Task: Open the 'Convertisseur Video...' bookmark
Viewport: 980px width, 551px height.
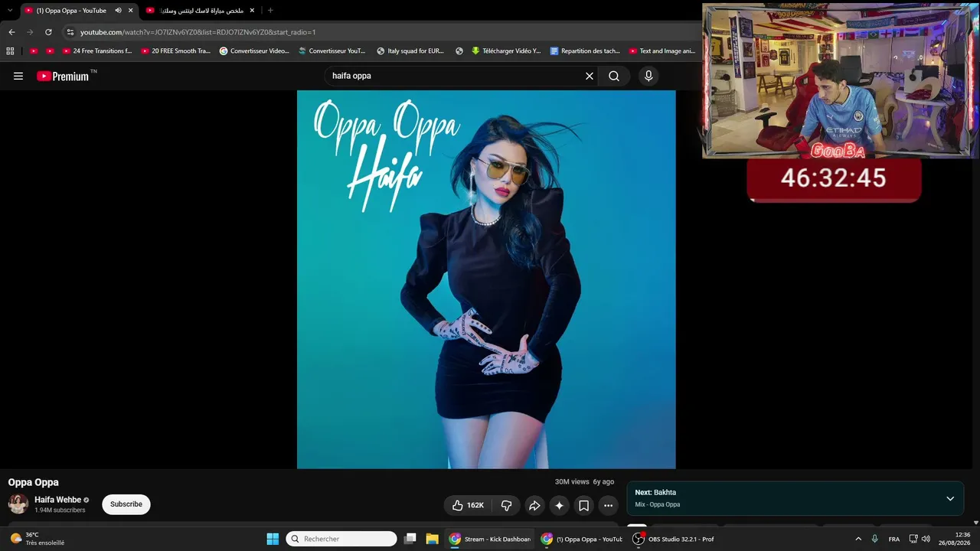Action: [x=254, y=51]
